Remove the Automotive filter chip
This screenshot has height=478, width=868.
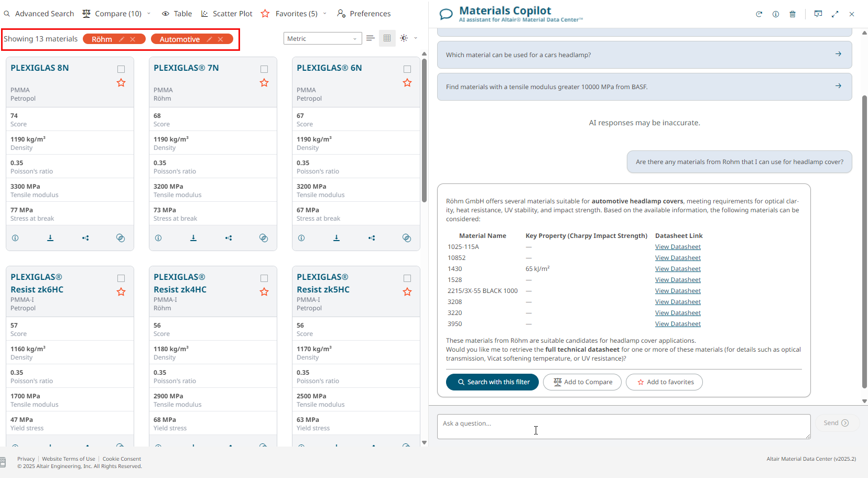click(221, 39)
